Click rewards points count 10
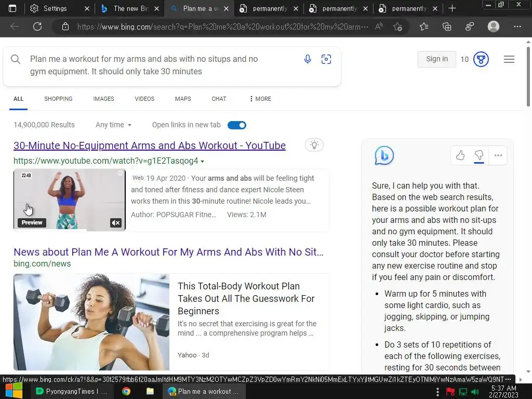Screen dimensions: 532x399 click(x=464, y=59)
